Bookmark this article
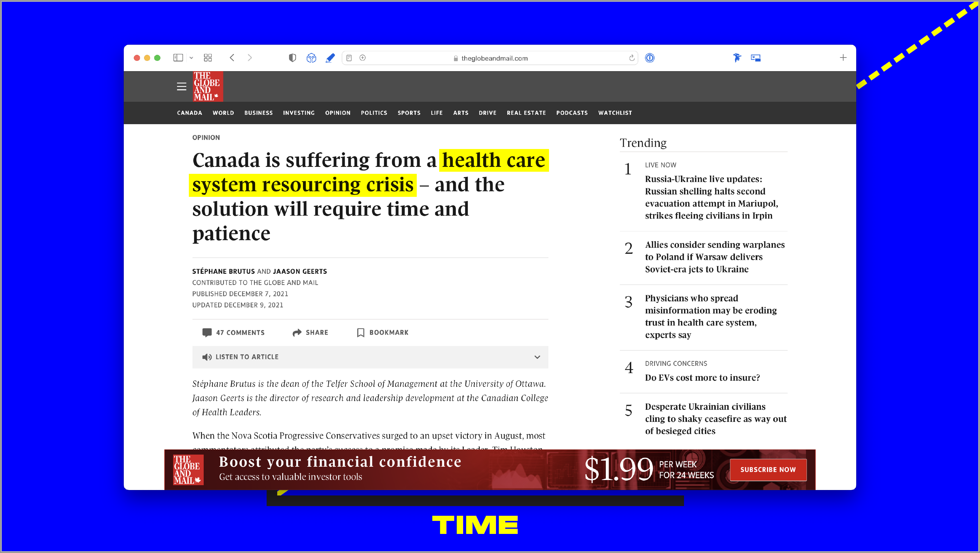 (382, 333)
